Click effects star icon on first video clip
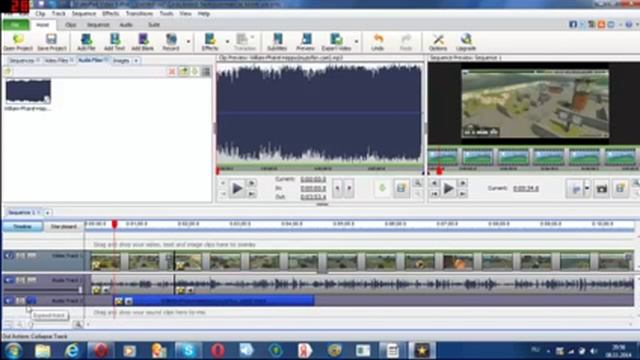640x360 pixels. [96, 265]
